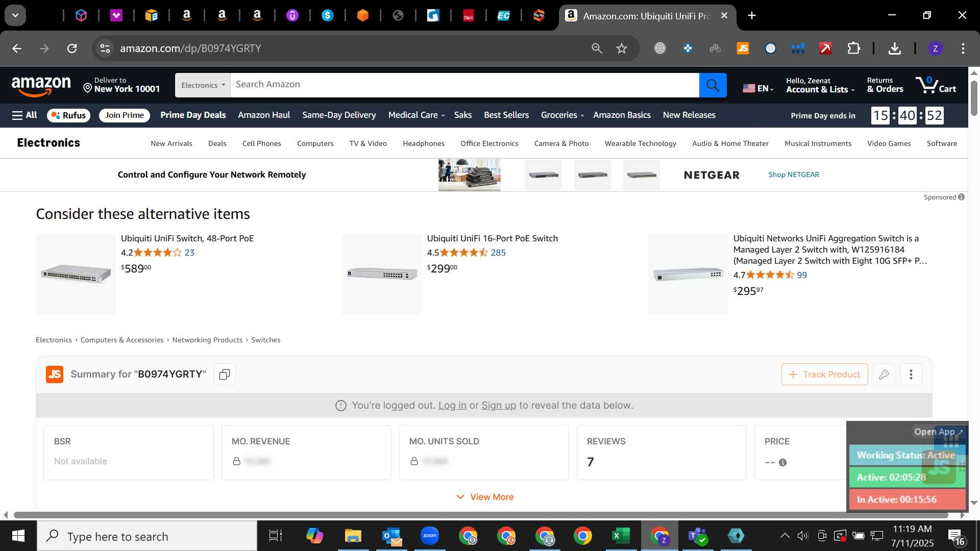Click the page scrollbar down arrow
Viewport: 980px width, 551px height.
point(974,503)
